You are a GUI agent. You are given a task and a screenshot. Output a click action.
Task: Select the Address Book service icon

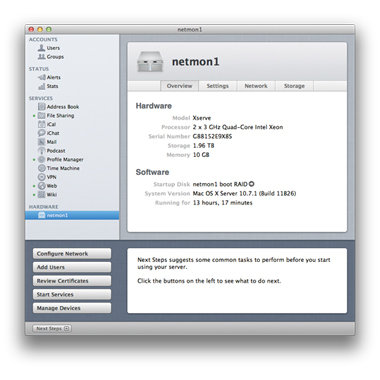41,107
